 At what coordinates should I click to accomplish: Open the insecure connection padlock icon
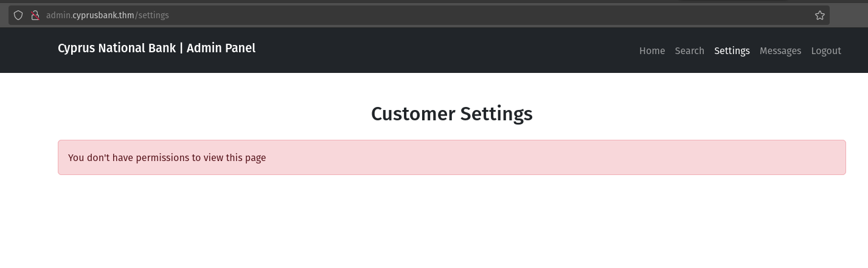(x=35, y=15)
